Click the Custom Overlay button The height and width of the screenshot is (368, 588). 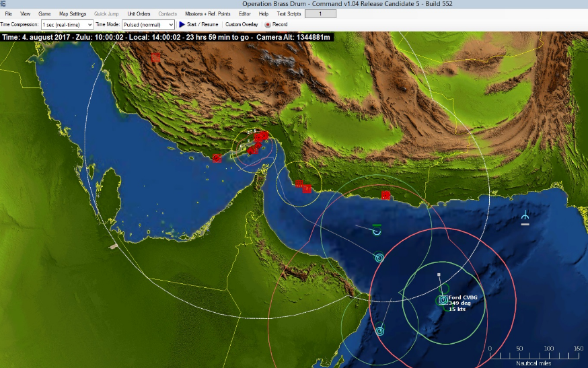click(242, 24)
